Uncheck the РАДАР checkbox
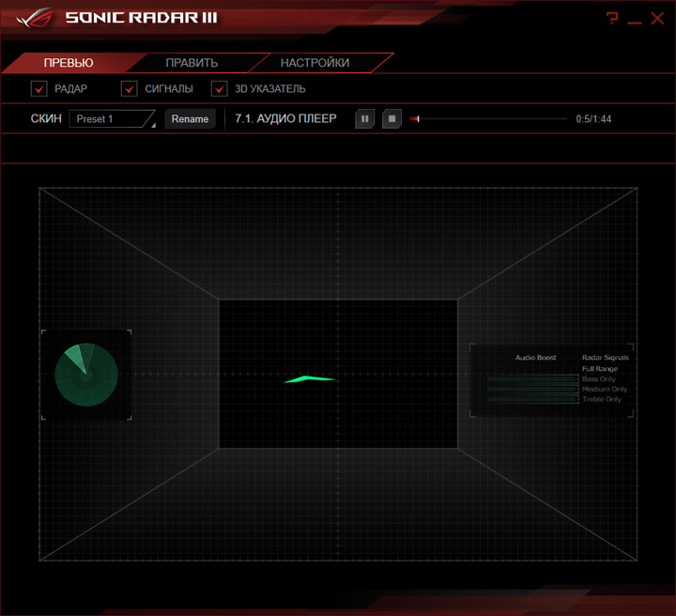 (39, 89)
